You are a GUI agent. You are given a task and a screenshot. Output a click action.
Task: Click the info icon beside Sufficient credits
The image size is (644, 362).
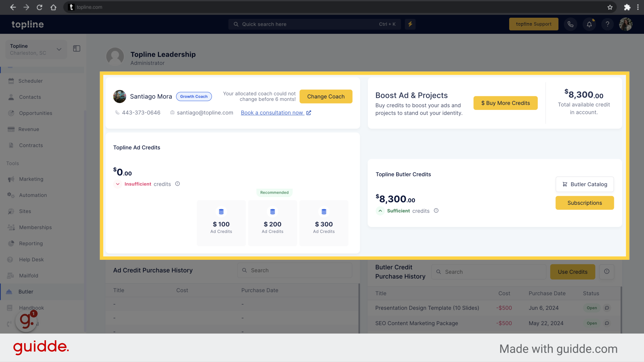[436, 210]
